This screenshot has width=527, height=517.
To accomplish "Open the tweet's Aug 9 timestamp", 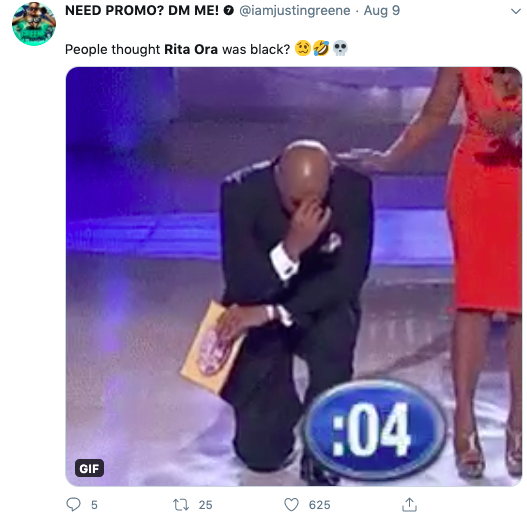I will click(382, 11).
